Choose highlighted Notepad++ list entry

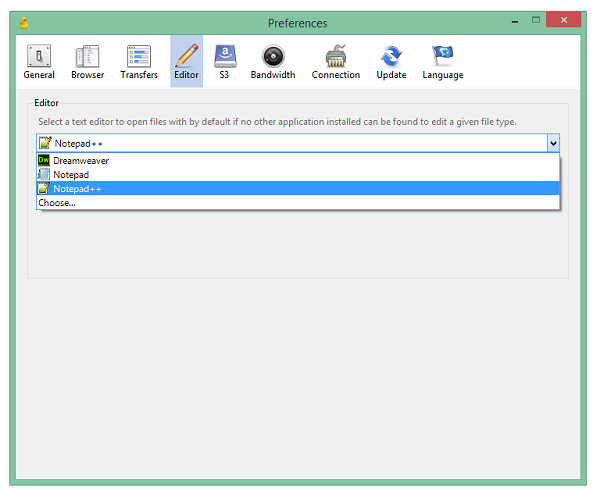pos(298,188)
